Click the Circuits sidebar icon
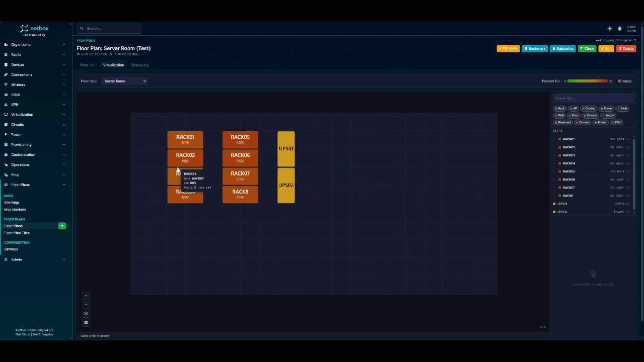Viewport: 644px width, 362px height. tap(6, 125)
